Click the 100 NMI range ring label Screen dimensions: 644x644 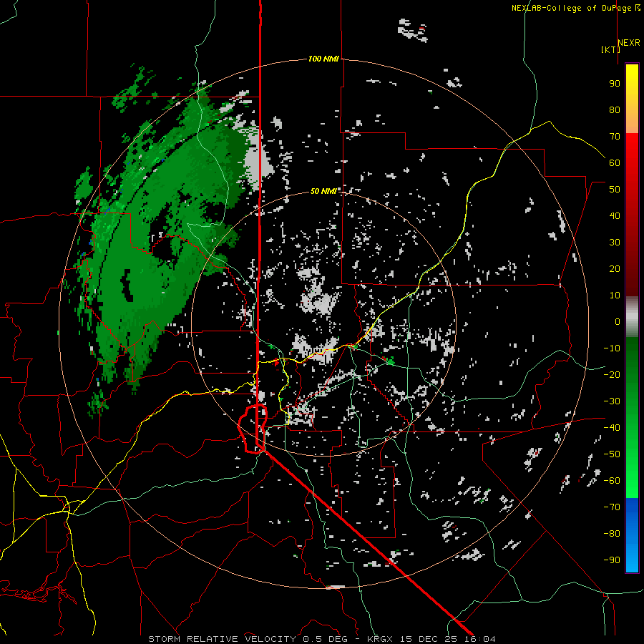[323, 59]
